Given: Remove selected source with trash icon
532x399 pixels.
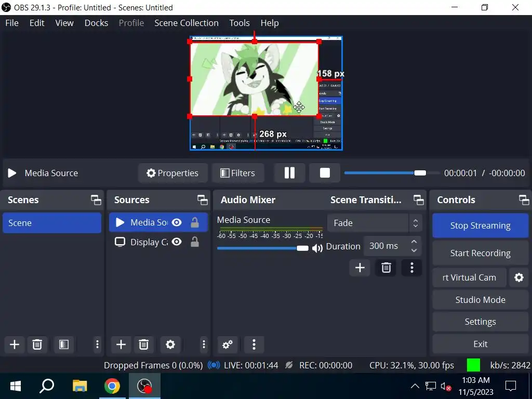Looking at the screenshot, I should pyautogui.click(x=143, y=345).
